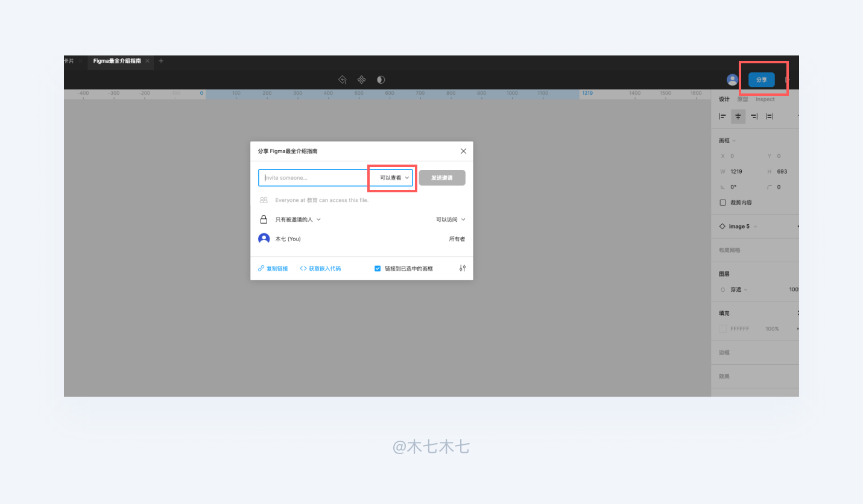Open the advanced link settings sliders icon

462,268
